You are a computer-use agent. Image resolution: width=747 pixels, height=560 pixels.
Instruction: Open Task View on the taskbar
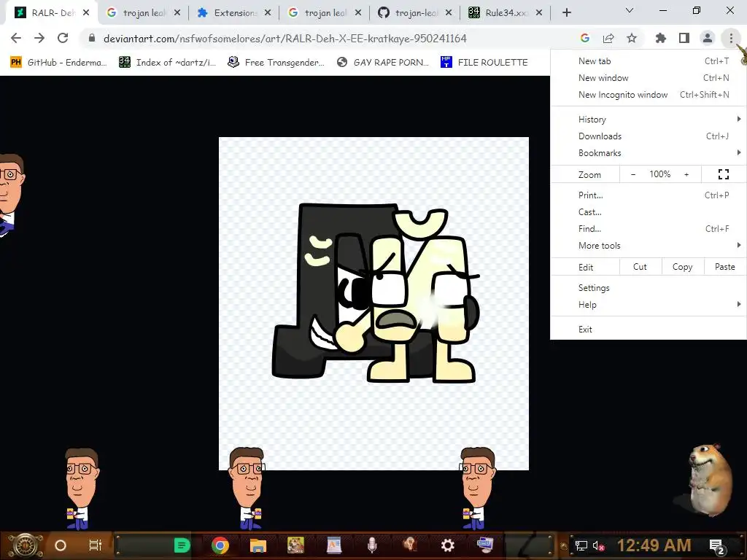point(96,545)
